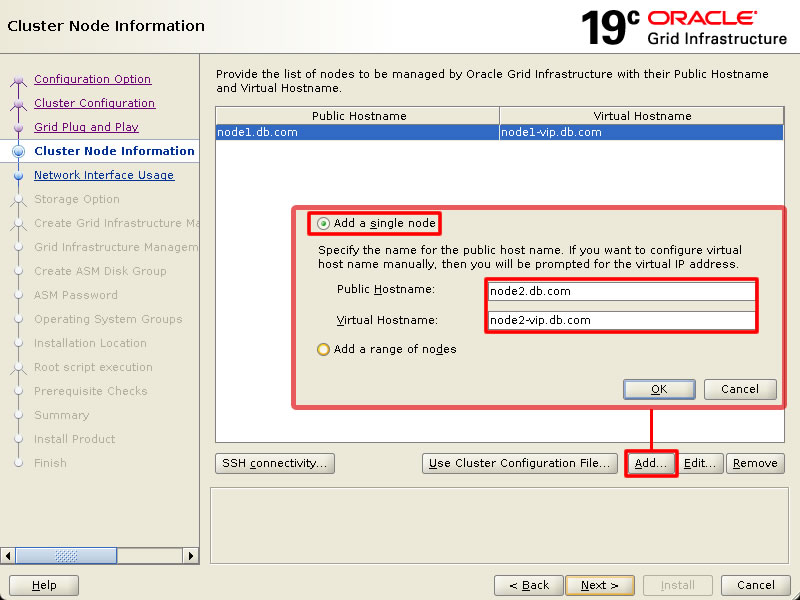
Task: Remove the selected node
Action: tap(755, 463)
